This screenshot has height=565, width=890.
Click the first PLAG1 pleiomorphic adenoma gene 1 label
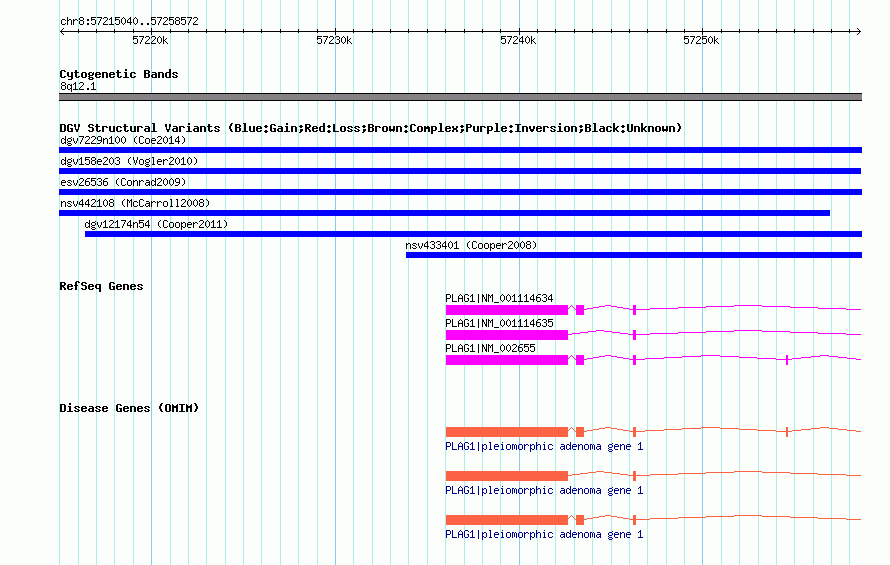click(x=544, y=446)
